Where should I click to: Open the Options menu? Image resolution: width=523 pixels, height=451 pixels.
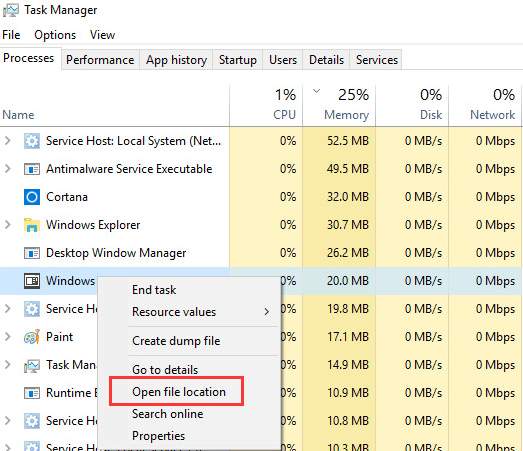point(55,35)
